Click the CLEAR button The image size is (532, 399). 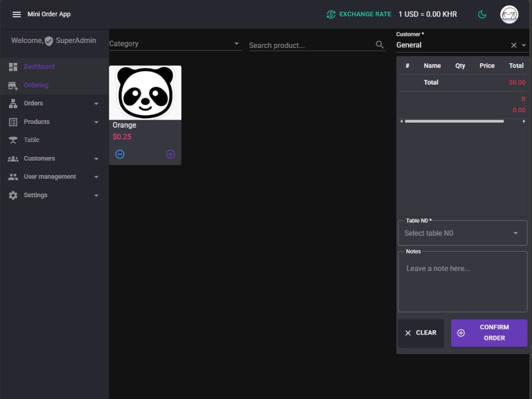pos(421,333)
